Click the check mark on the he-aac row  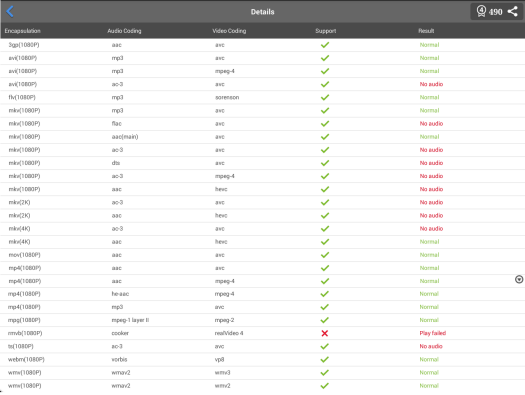click(324, 294)
